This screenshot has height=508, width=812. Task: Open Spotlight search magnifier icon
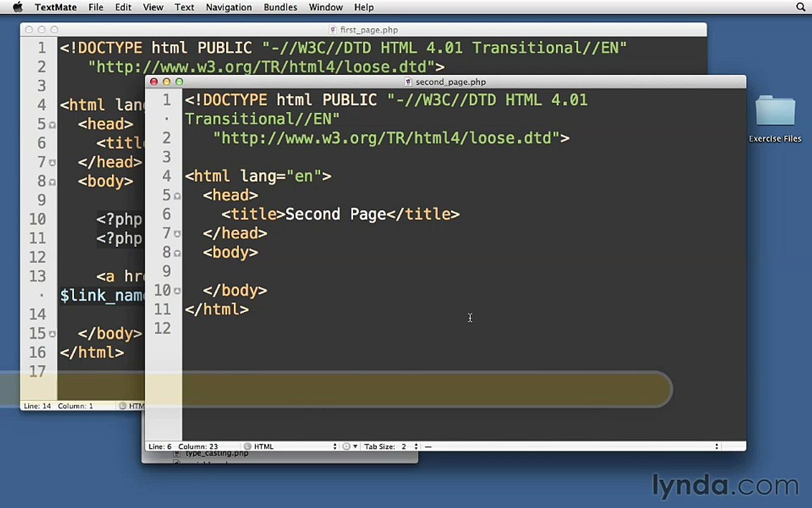[x=801, y=7]
